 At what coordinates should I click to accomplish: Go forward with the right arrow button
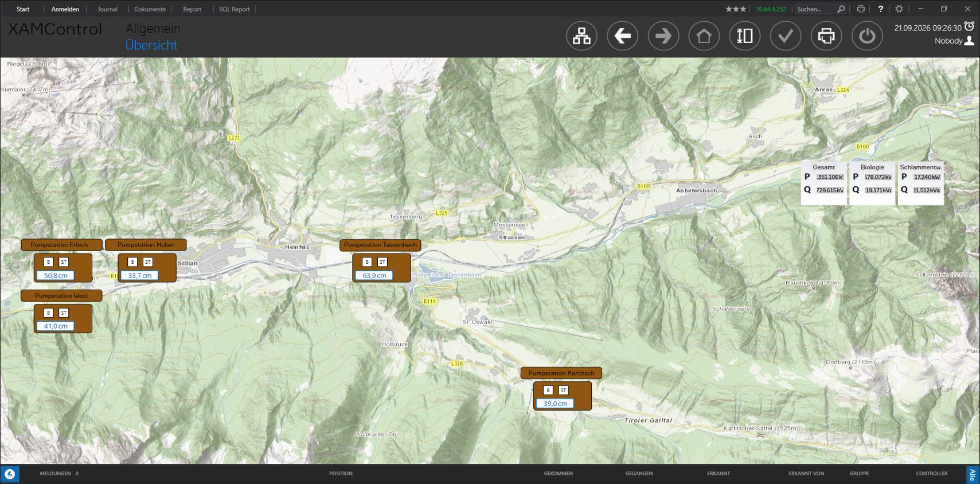(663, 36)
